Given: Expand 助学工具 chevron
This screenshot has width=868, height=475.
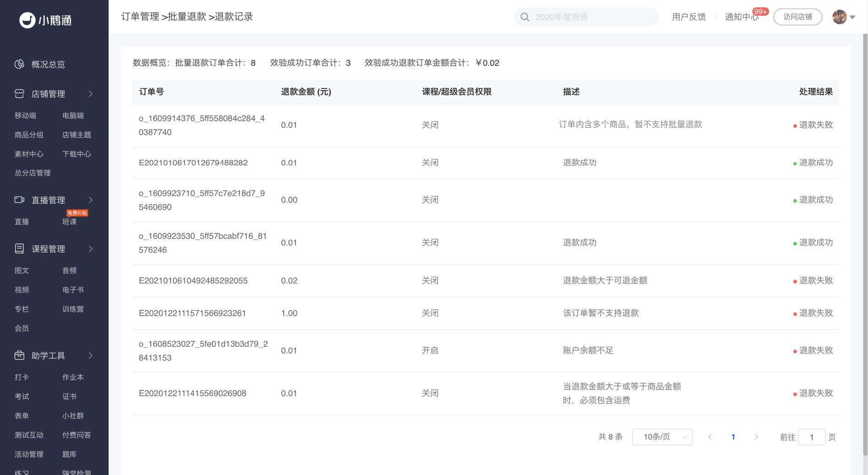Looking at the screenshot, I should point(91,356).
